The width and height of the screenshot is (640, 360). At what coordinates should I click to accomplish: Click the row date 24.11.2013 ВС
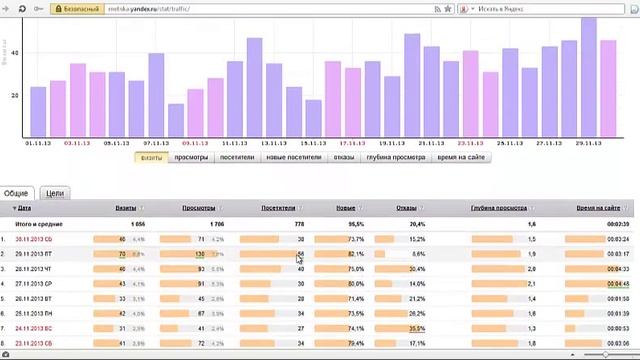pos(33,329)
